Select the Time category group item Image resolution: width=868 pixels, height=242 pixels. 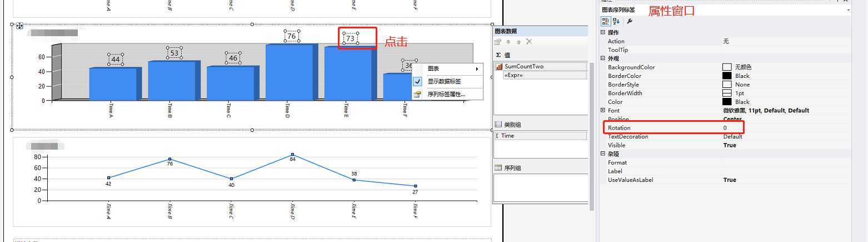(540, 136)
